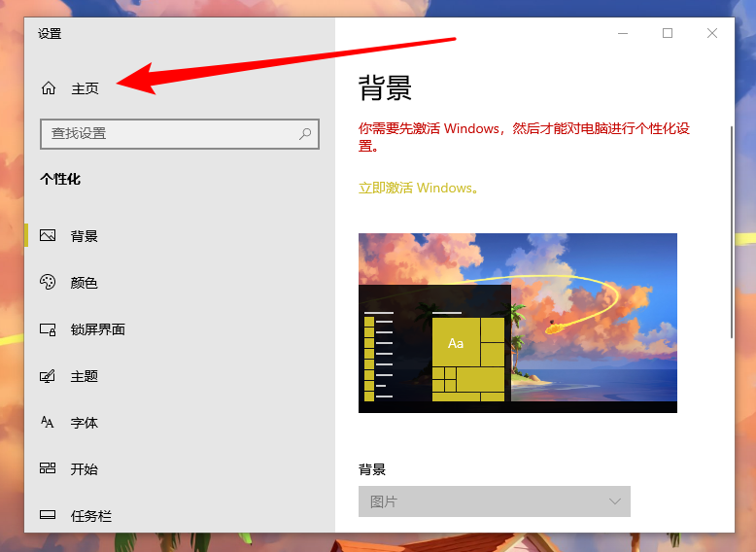Click the magnifier search icon
This screenshot has height=552, width=756.
point(305,133)
